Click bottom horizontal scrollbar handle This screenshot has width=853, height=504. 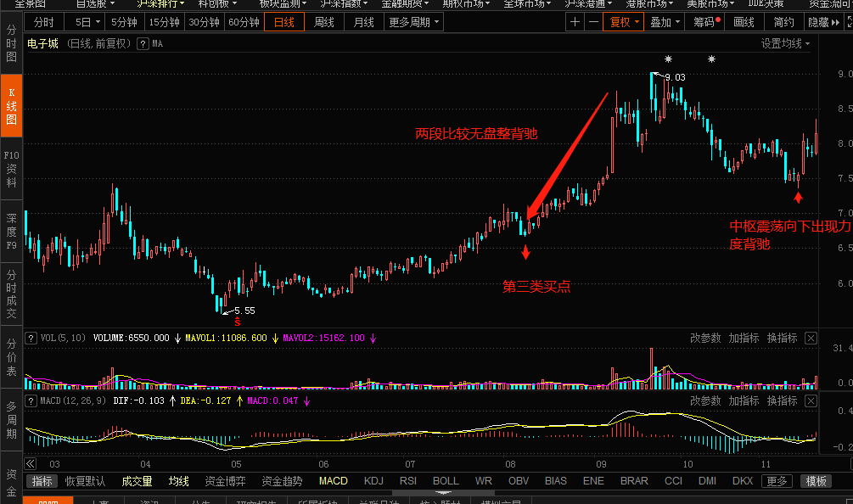point(443,493)
